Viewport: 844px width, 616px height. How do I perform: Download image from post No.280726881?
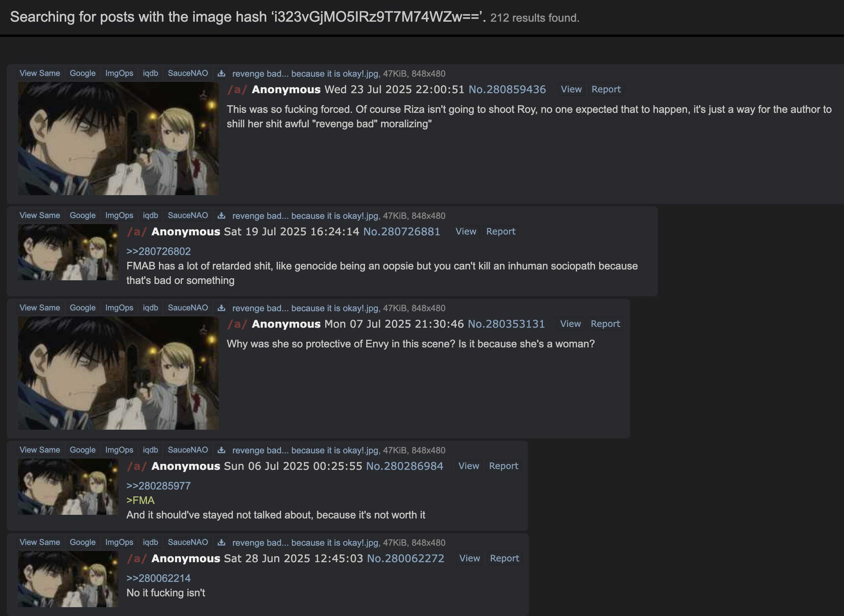(x=221, y=216)
